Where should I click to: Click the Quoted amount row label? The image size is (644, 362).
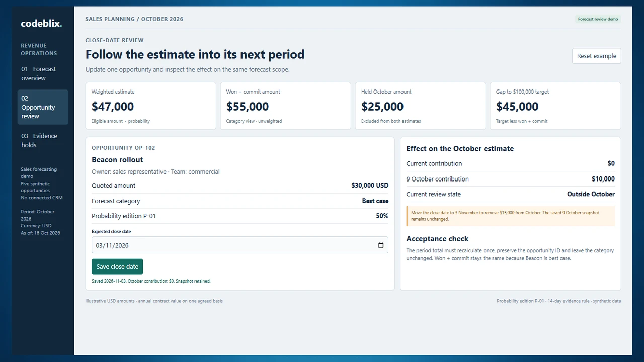(113, 186)
